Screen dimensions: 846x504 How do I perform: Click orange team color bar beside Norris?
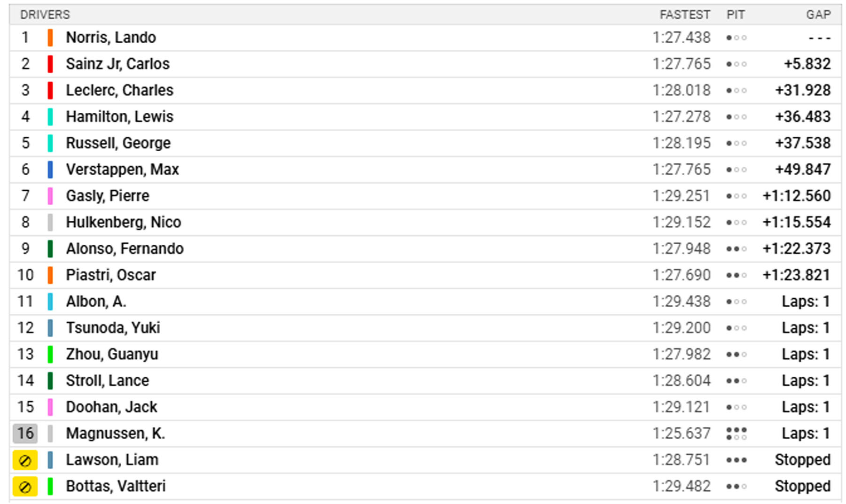point(50,38)
